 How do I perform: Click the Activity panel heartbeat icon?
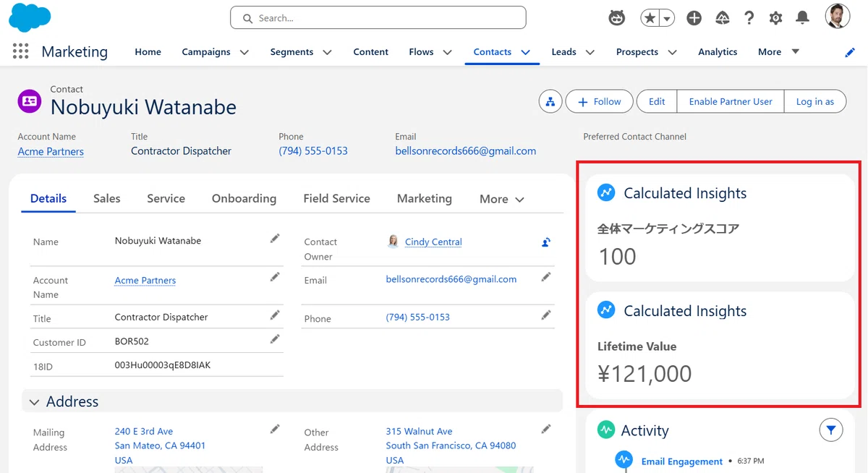point(605,430)
